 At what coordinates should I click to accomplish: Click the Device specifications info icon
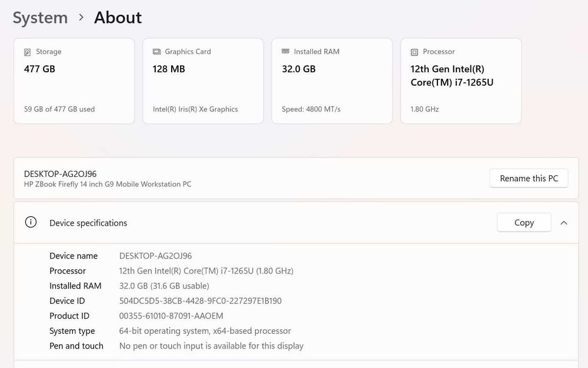tap(31, 222)
